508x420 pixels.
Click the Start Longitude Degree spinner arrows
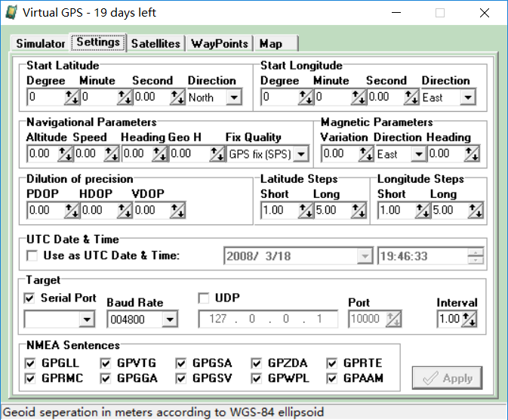[306, 97]
